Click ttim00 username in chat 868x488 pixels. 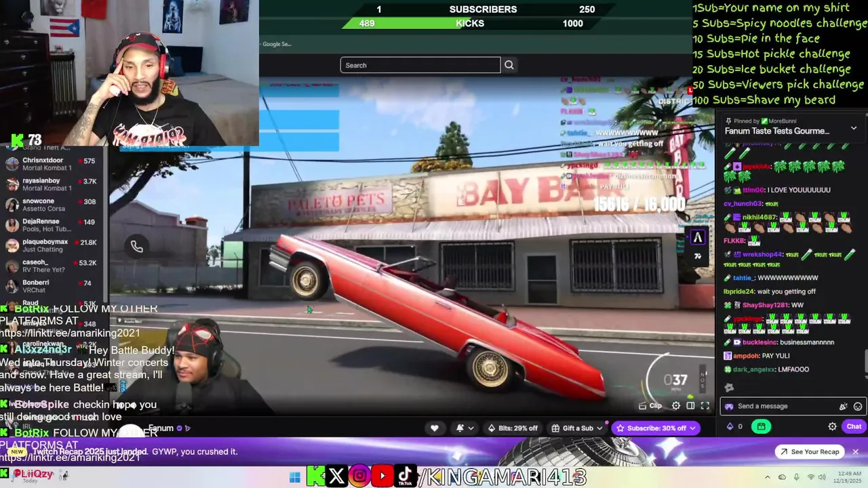(x=753, y=190)
